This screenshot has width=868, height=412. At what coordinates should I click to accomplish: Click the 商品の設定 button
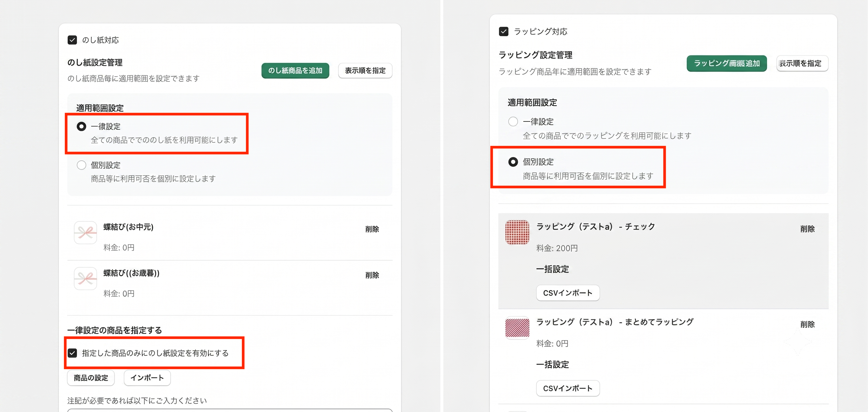coord(91,378)
